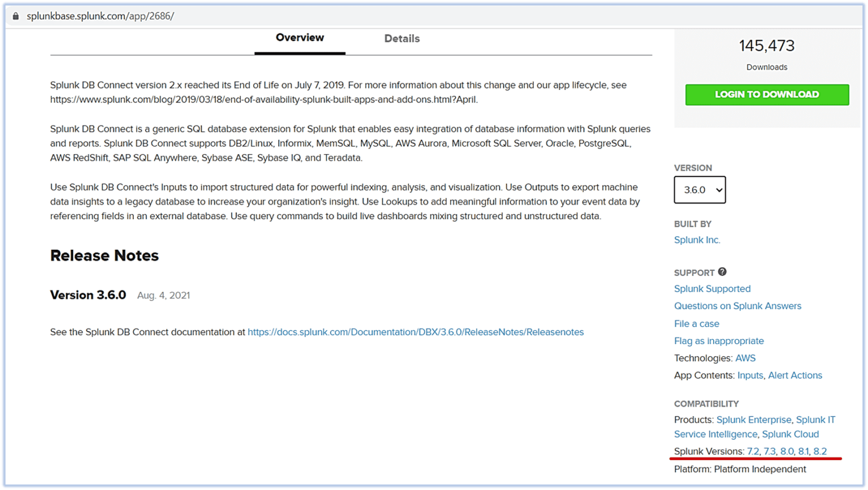Click the Splunk Supported link

(712, 288)
